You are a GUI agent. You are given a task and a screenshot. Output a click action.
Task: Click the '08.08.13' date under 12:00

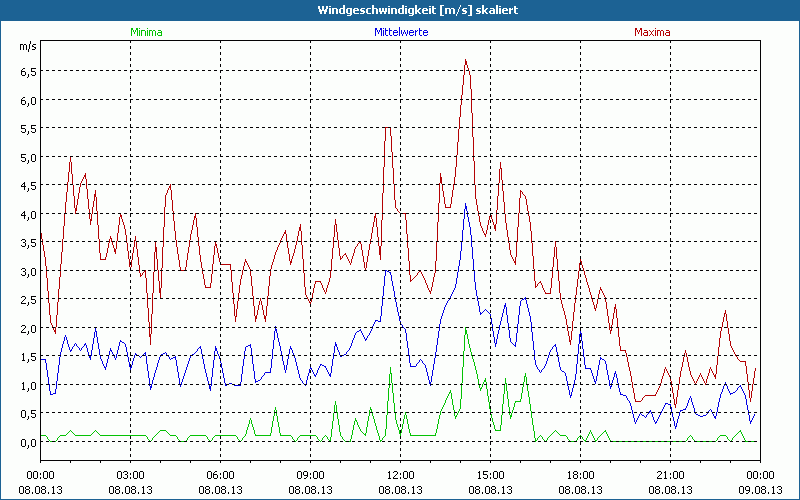(x=401, y=490)
